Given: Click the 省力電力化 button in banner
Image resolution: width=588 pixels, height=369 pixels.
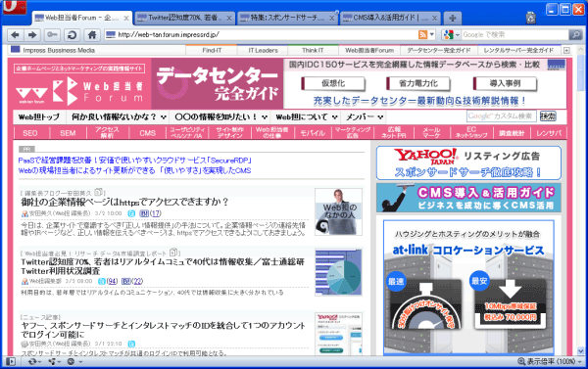Looking at the screenshot, I should (x=418, y=83).
